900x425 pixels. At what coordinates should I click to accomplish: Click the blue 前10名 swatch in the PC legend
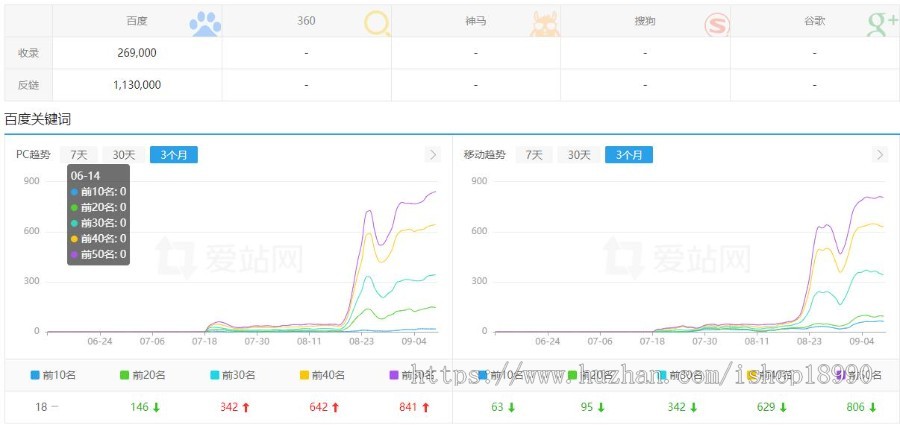click(x=35, y=376)
